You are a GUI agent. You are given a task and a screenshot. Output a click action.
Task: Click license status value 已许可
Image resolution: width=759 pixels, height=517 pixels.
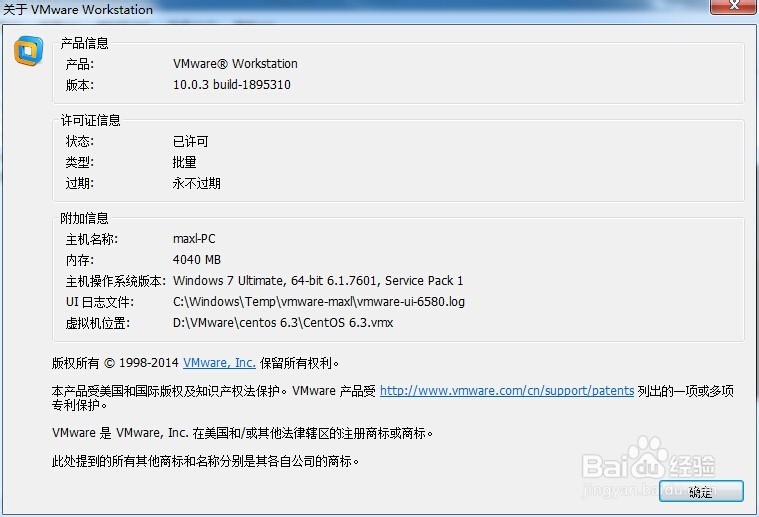point(191,141)
